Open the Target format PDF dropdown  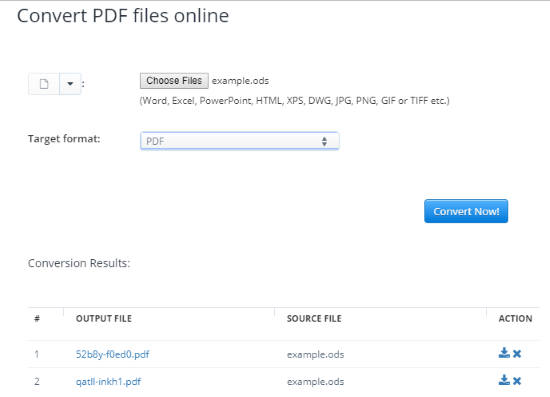point(239,141)
